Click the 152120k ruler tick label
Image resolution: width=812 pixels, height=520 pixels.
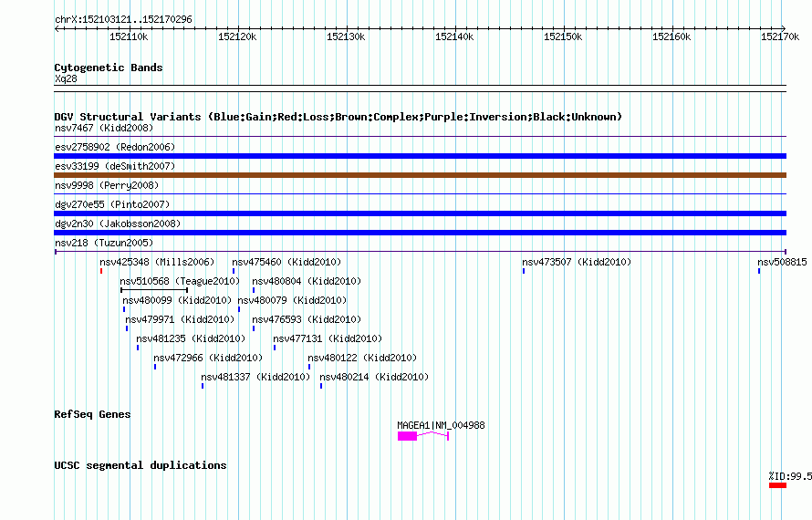237,36
